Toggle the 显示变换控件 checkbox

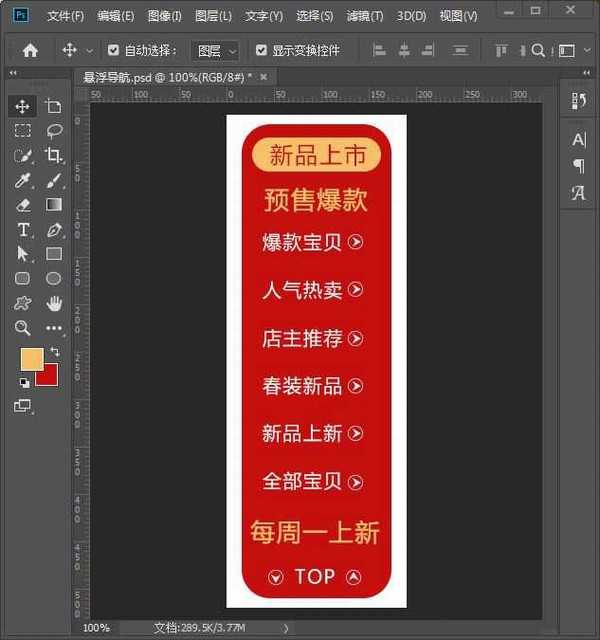pos(261,50)
